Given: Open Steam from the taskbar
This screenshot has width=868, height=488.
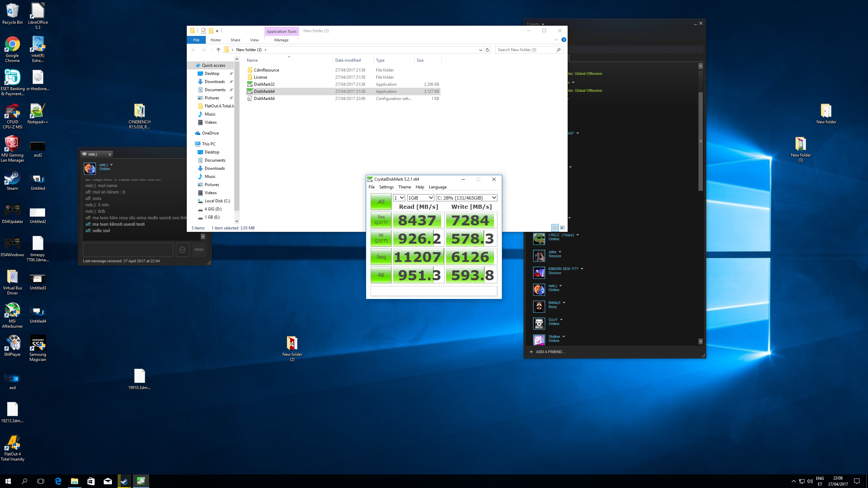Looking at the screenshot, I should (x=124, y=481).
